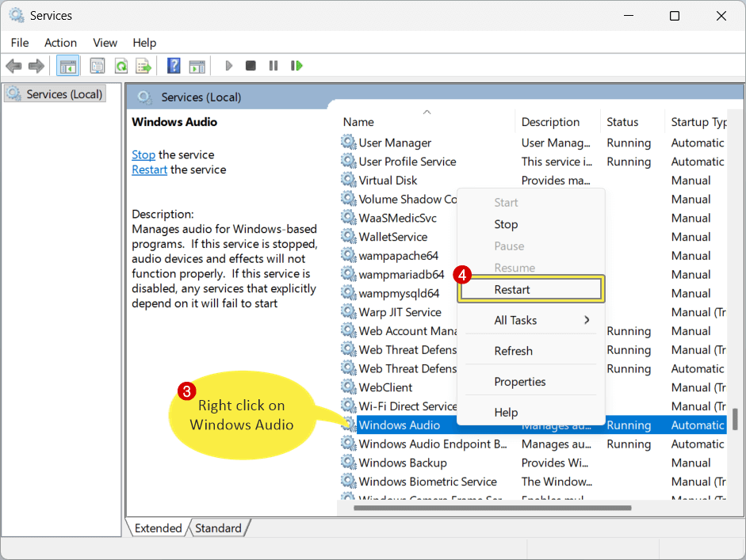746x560 pixels.
Task: Choose Refresh in the context menu
Action: tap(531, 351)
